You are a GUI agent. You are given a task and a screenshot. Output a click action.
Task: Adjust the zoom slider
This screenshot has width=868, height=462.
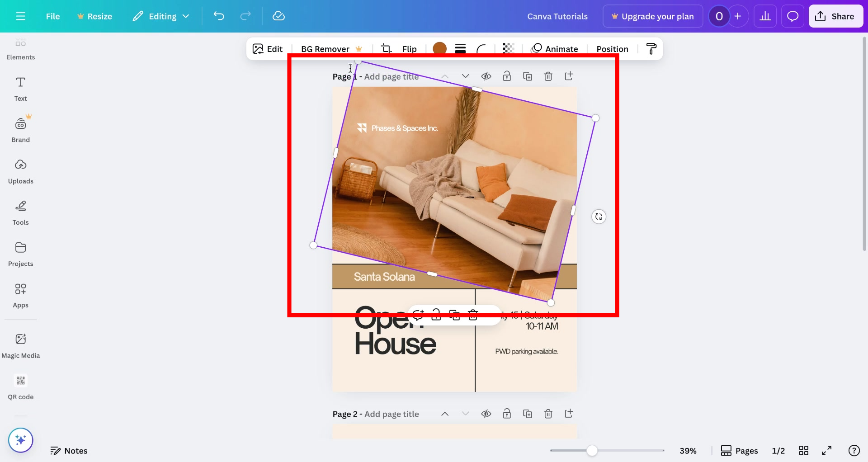click(593, 450)
